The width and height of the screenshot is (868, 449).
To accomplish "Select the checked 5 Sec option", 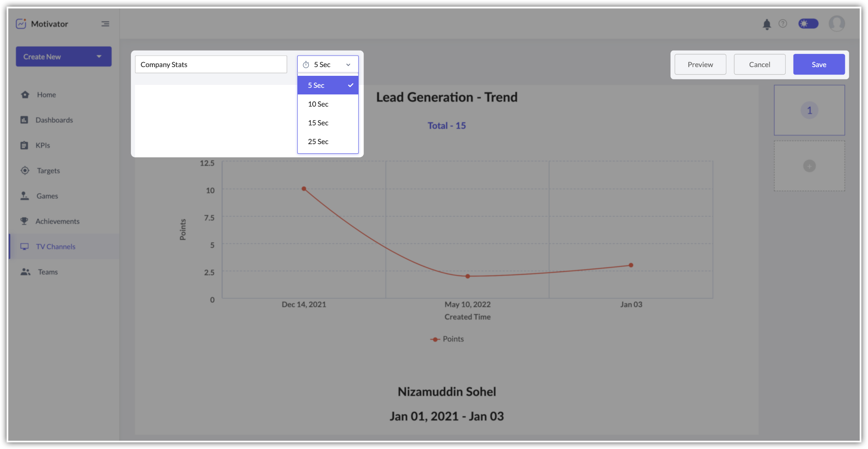I will (x=328, y=85).
